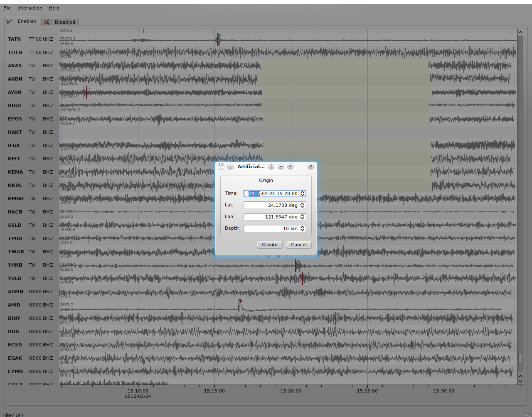Select the P pick marker on AYDN trace
Screen dimensions: 532x417
click(x=86, y=93)
